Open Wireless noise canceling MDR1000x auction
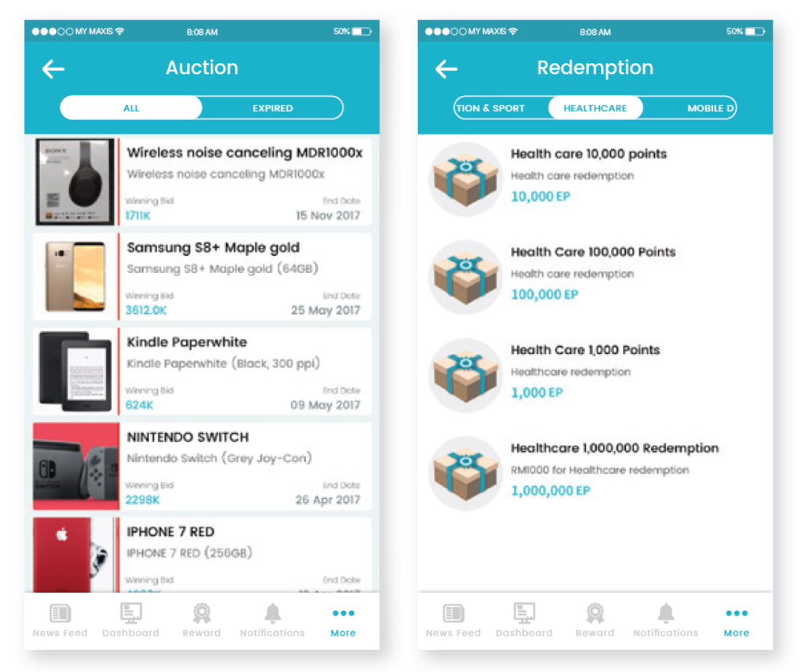 [x=202, y=182]
